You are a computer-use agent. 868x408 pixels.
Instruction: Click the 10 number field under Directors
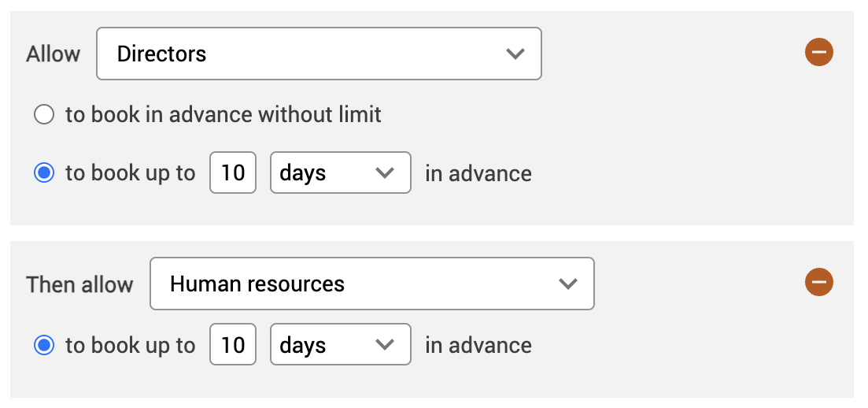(x=233, y=173)
